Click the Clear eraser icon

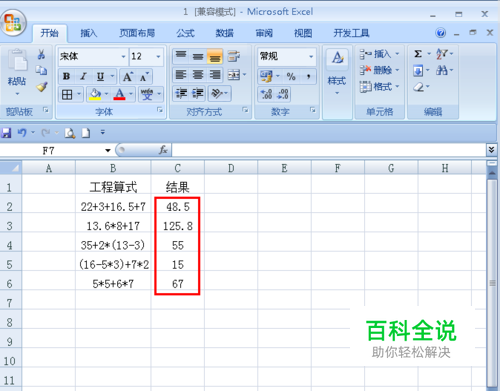pos(418,87)
